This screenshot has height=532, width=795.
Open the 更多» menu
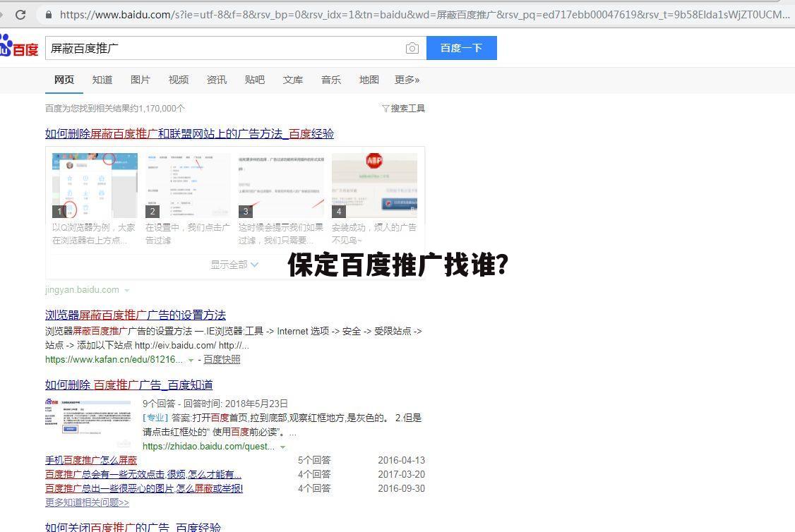pyautogui.click(x=407, y=80)
